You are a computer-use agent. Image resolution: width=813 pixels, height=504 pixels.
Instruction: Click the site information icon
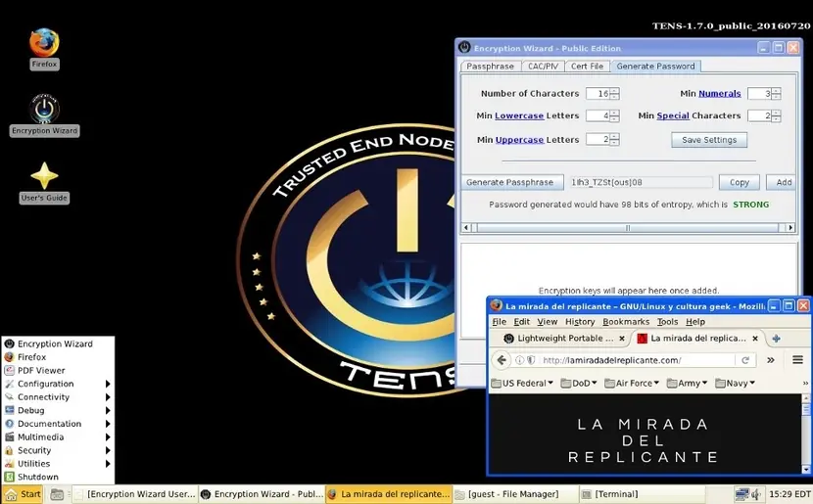coord(519,360)
